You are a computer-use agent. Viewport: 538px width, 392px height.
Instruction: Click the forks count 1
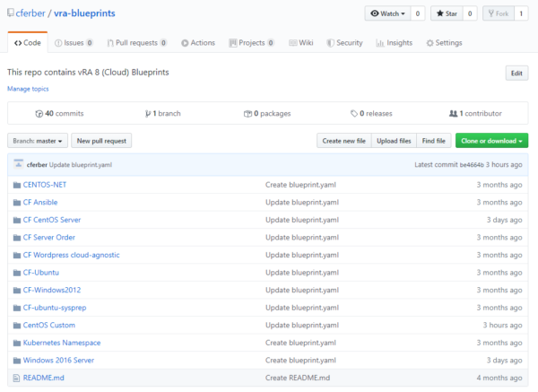pyautogui.click(x=521, y=13)
